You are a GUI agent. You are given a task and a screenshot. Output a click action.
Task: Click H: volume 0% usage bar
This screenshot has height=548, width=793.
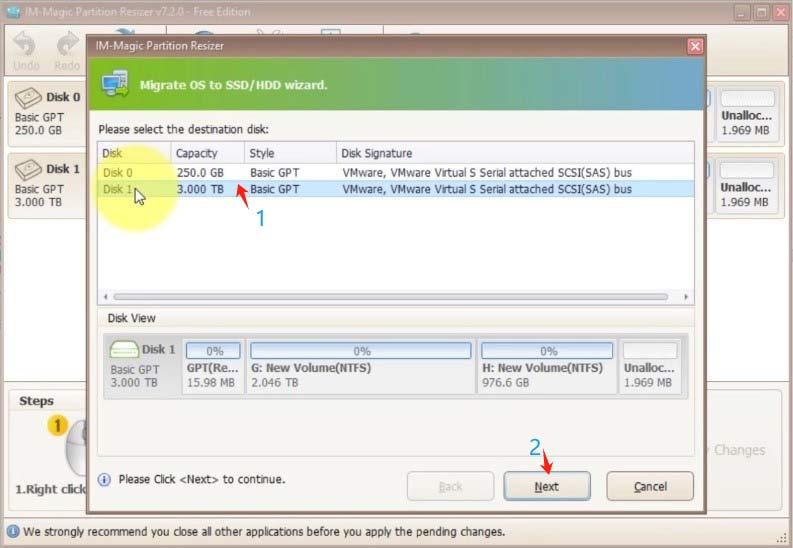coord(547,351)
